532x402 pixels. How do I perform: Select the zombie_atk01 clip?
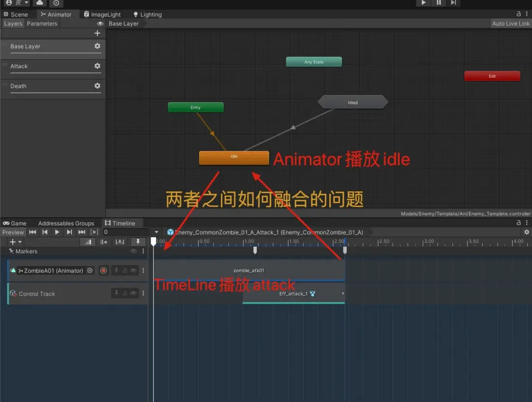tap(249, 271)
